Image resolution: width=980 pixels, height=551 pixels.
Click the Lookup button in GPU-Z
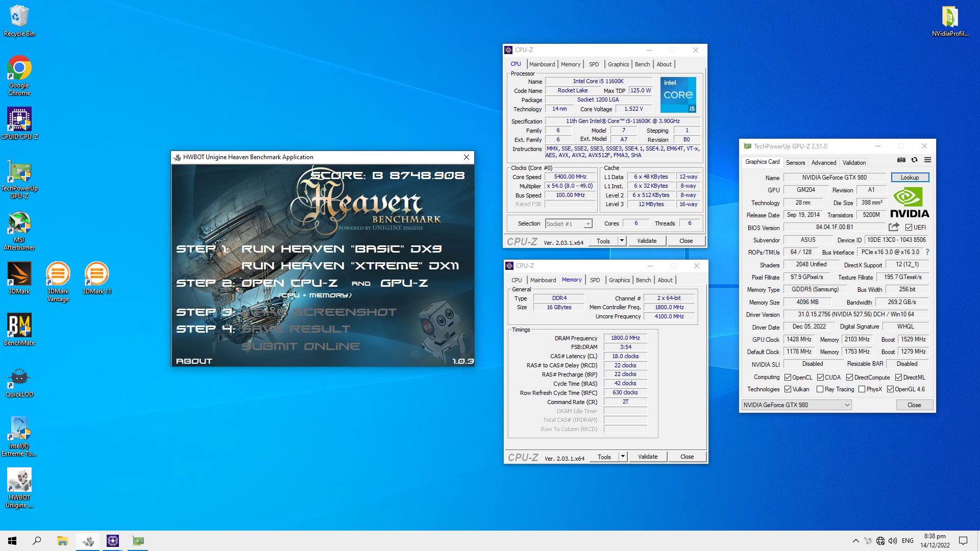pyautogui.click(x=910, y=178)
